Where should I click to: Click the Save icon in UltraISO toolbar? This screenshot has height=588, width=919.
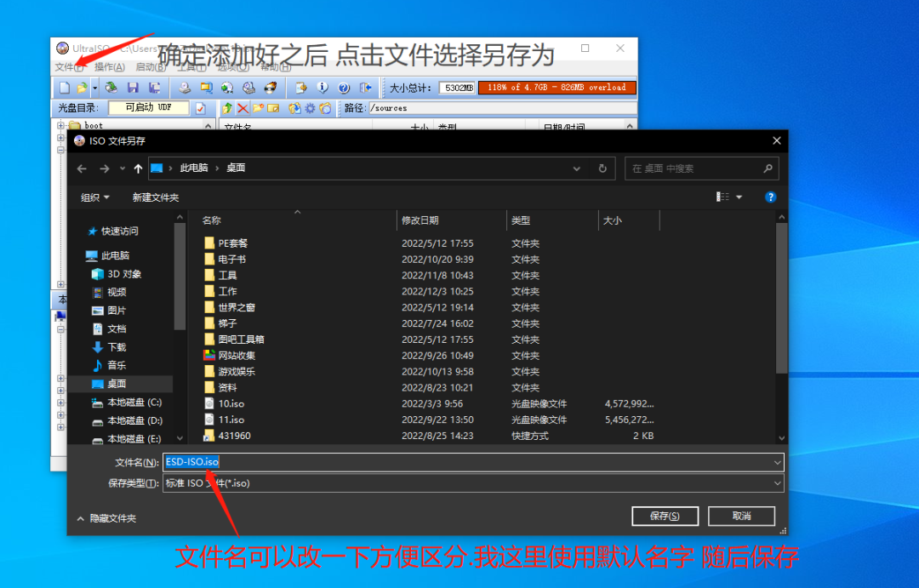[134, 87]
